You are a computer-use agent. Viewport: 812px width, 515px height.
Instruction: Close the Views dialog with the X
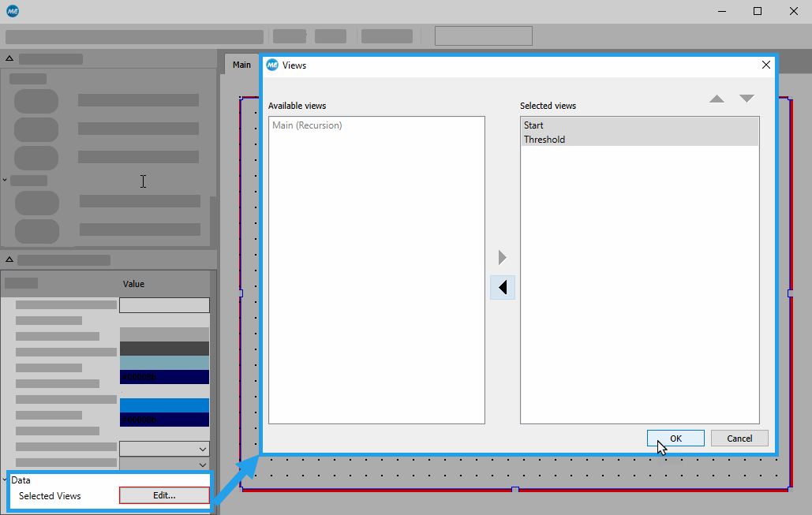coord(765,65)
